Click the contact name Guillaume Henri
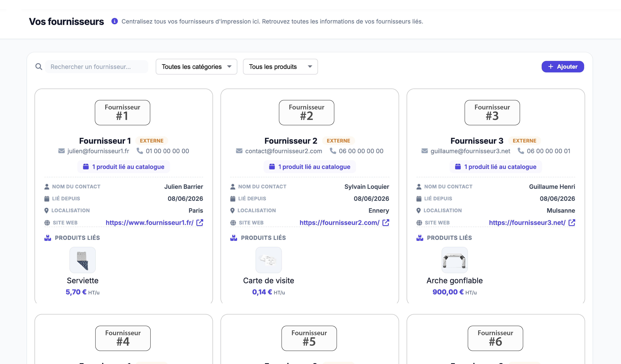 [552, 187]
